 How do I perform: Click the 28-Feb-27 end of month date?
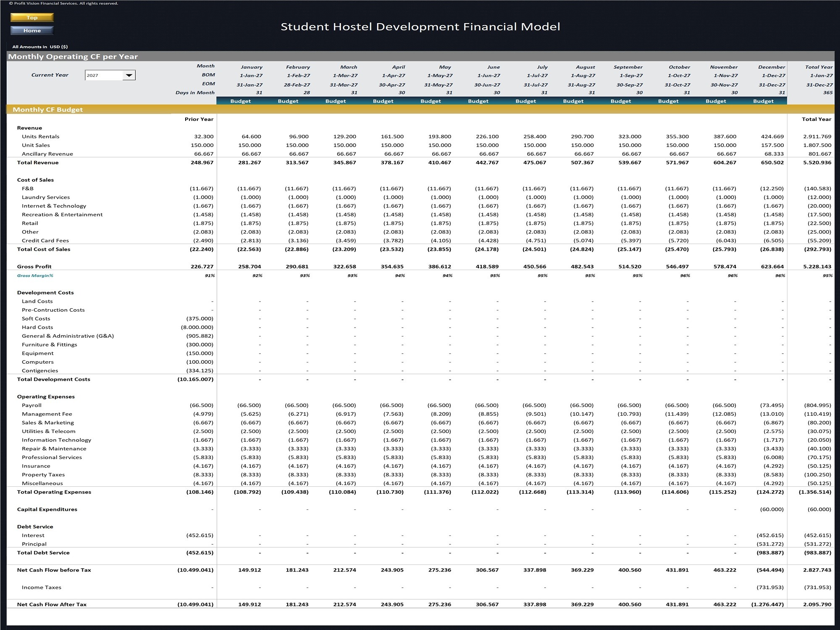coord(297,85)
